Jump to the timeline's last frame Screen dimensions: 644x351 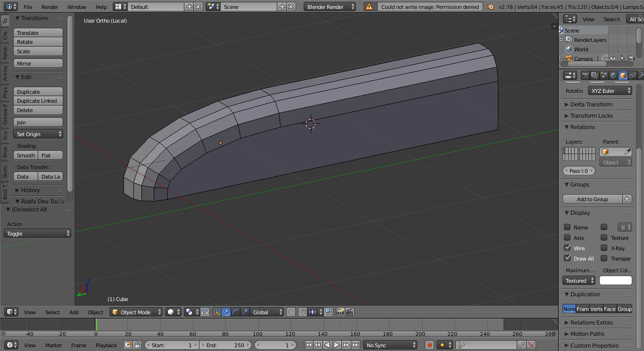(355, 345)
